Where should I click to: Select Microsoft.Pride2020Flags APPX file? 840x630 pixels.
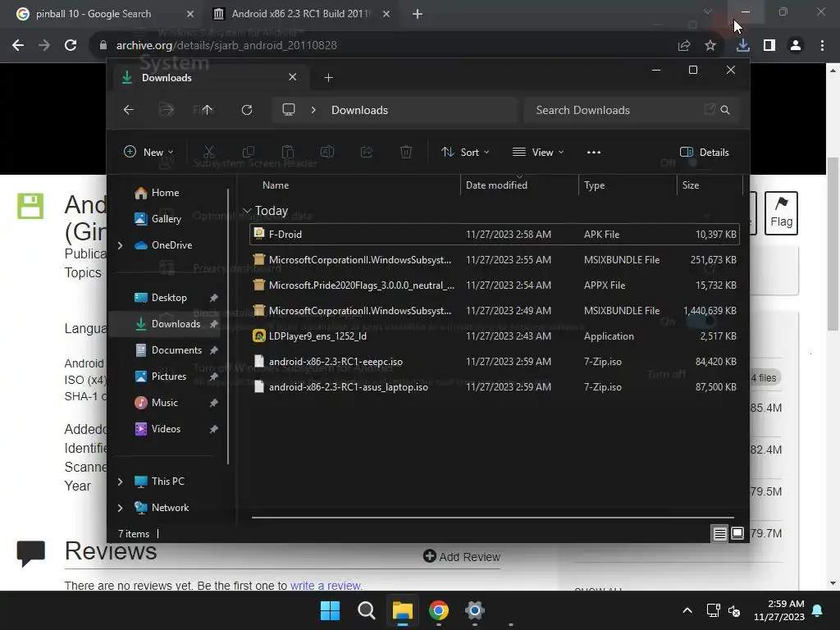(x=494, y=285)
